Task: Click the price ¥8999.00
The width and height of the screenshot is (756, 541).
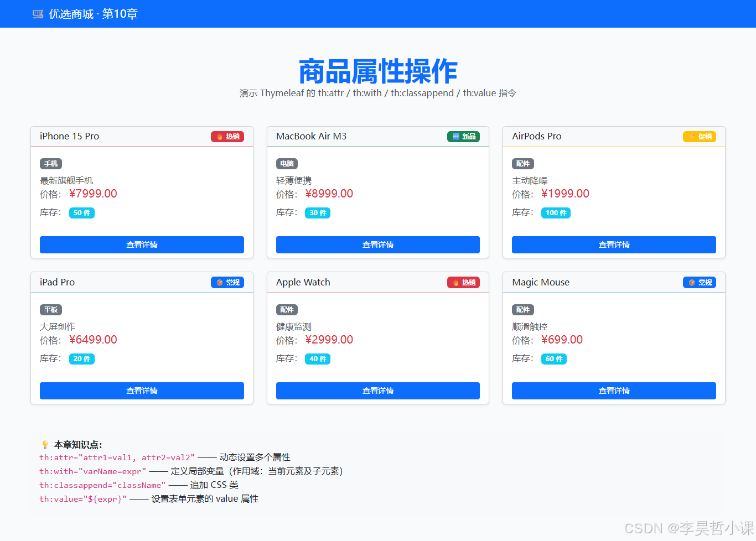Action: click(329, 194)
